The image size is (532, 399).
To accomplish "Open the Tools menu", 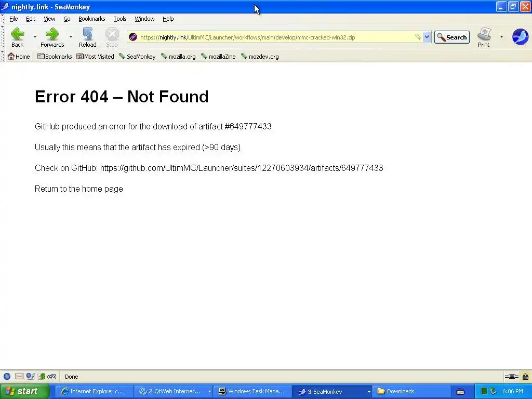I will point(120,19).
